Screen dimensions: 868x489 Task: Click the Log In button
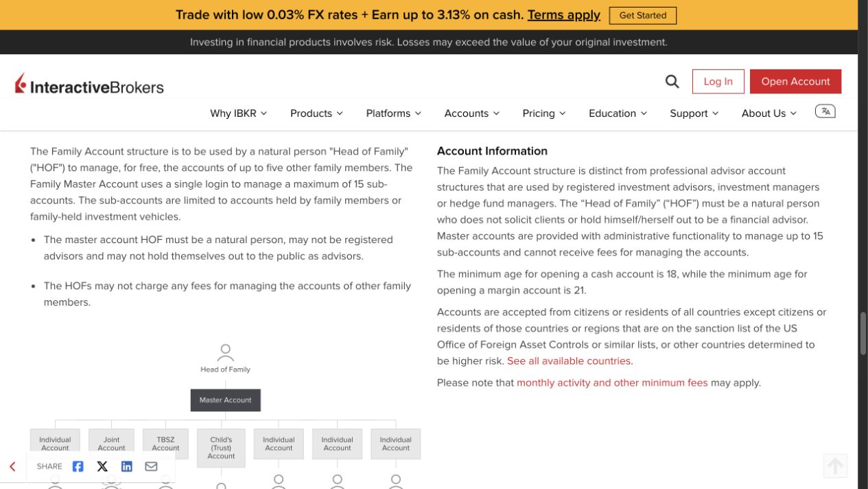(x=718, y=82)
